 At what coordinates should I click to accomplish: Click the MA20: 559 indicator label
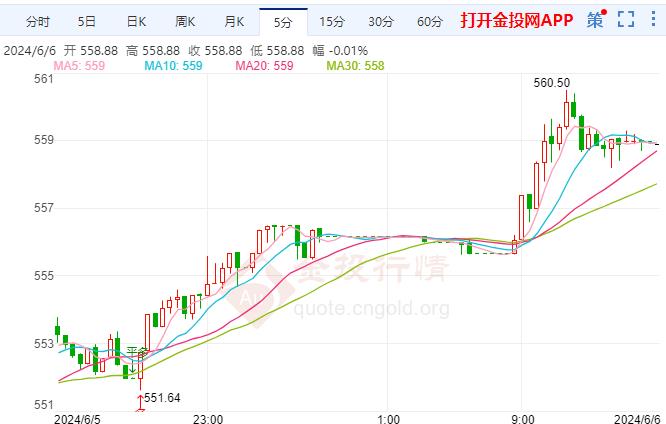point(263,65)
